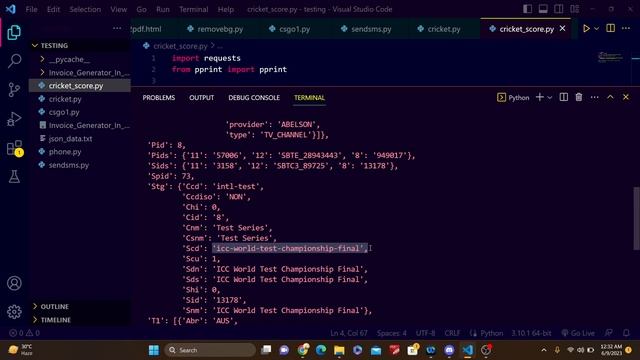Kill terminal with trash icon
This screenshot has width=640, height=360.
click(579, 97)
